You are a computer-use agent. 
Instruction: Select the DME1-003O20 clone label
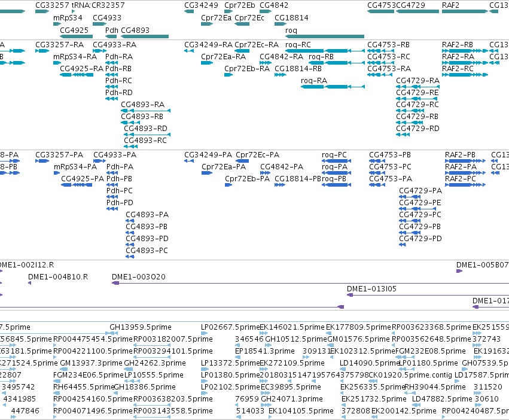click(139, 277)
